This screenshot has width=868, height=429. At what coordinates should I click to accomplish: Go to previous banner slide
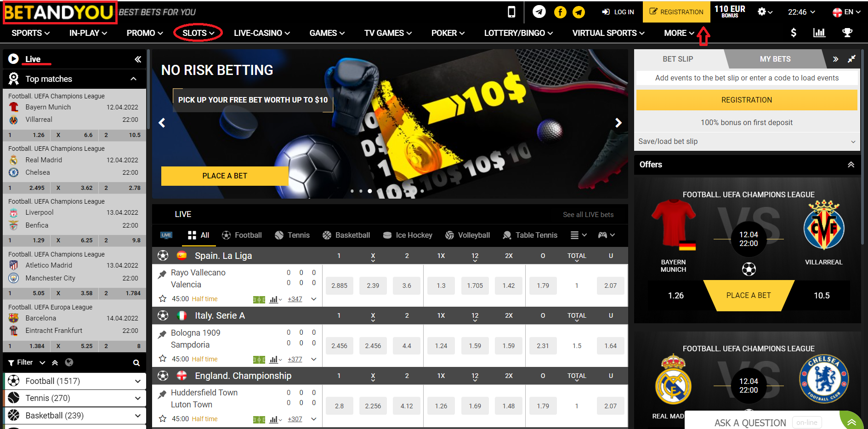[162, 123]
